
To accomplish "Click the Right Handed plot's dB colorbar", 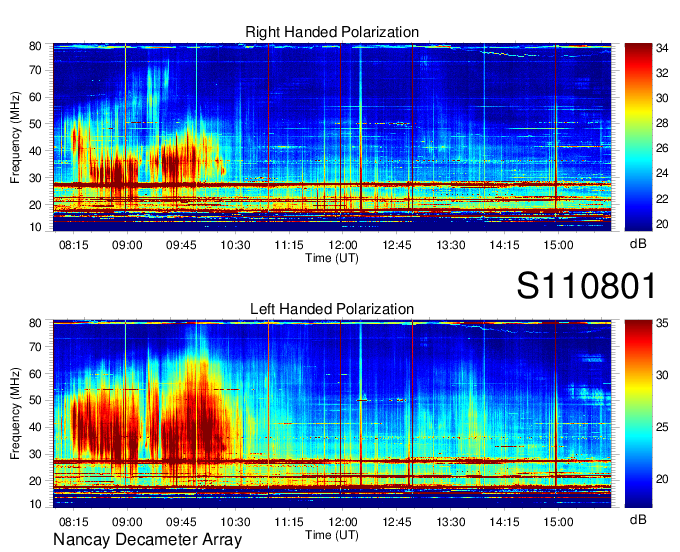I will pyautogui.click(x=638, y=137).
